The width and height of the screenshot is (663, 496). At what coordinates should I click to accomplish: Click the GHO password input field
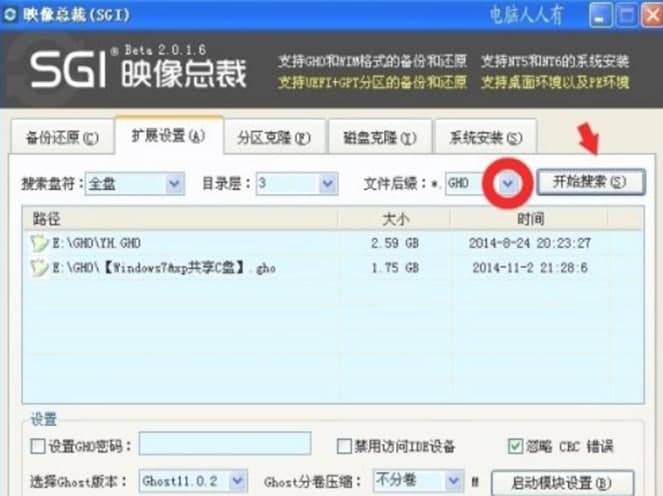coord(225,444)
